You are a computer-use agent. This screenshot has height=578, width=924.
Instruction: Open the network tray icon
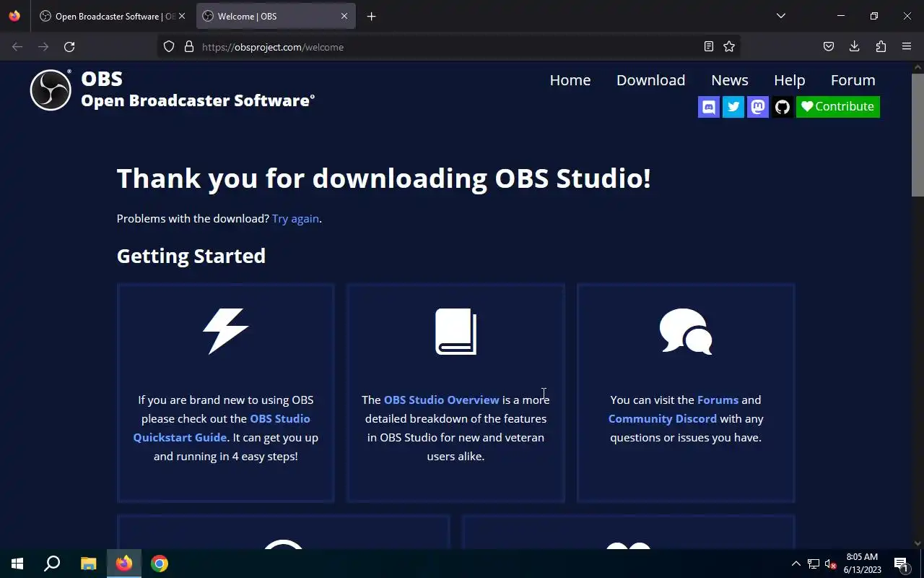[814, 564]
